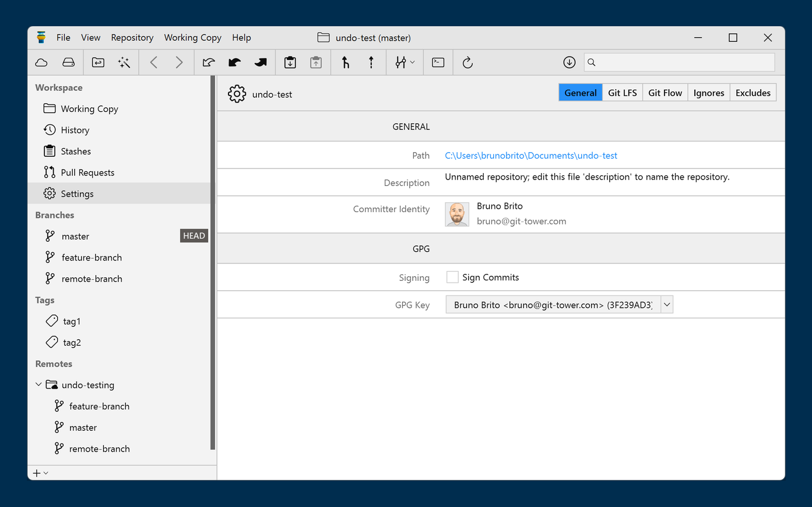Switch to the Ignores tab

click(708, 93)
